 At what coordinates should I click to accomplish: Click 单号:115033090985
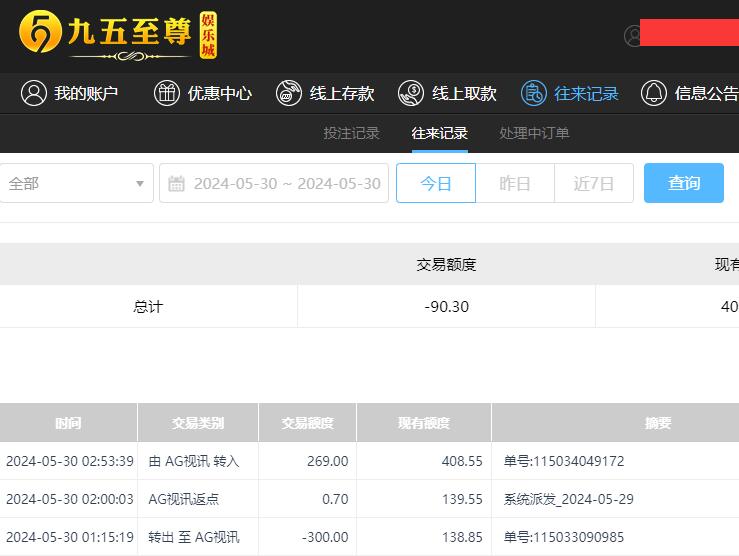[x=564, y=537]
